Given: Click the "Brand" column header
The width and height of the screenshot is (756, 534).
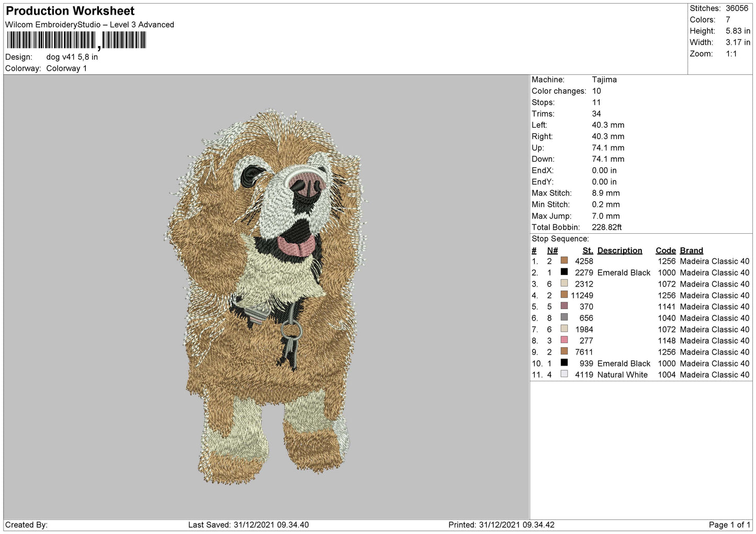Looking at the screenshot, I should pyautogui.click(x=692, y=251).
